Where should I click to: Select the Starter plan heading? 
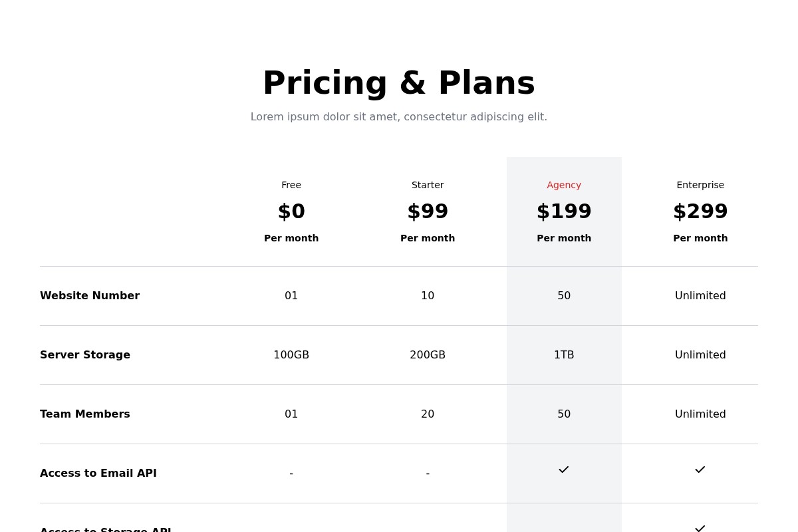click(x=428, y=185)
